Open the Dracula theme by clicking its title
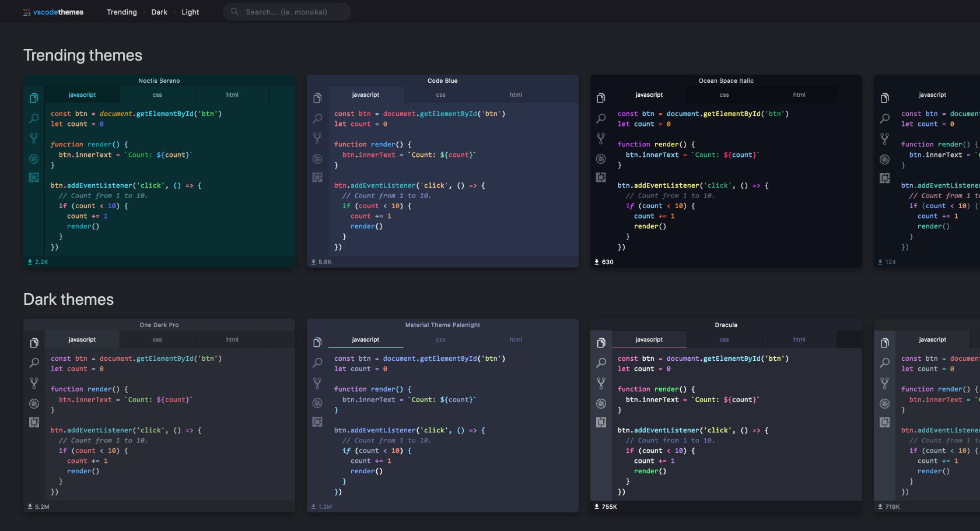 [725, 325]
